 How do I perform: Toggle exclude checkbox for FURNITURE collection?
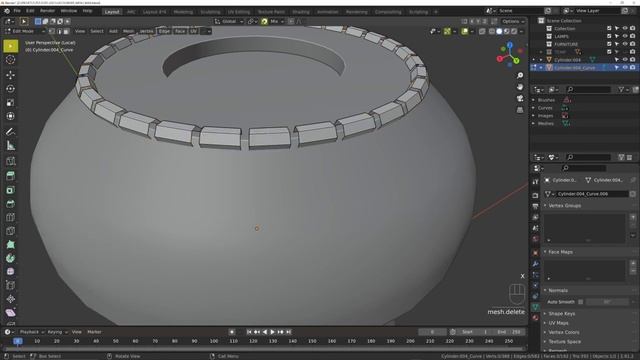609,44
